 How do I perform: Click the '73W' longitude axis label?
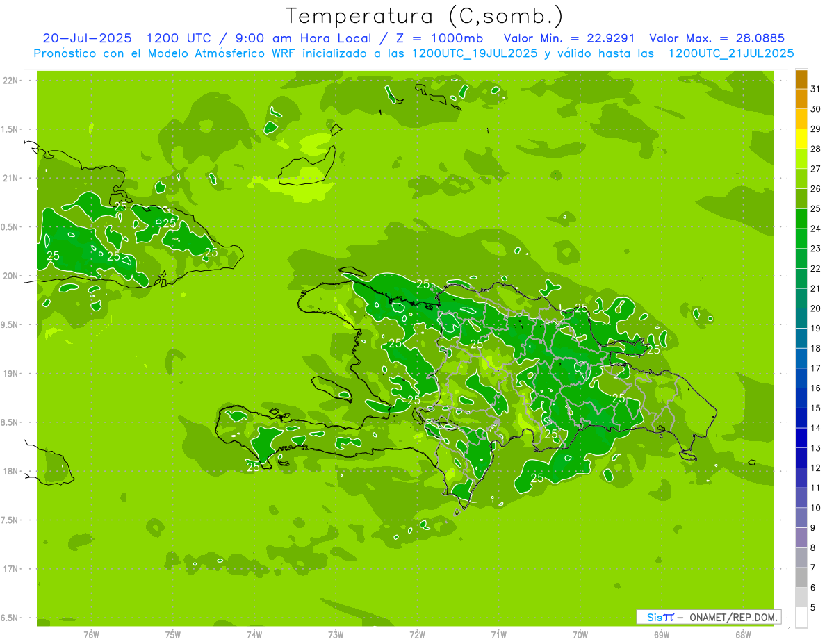point(336,634)
